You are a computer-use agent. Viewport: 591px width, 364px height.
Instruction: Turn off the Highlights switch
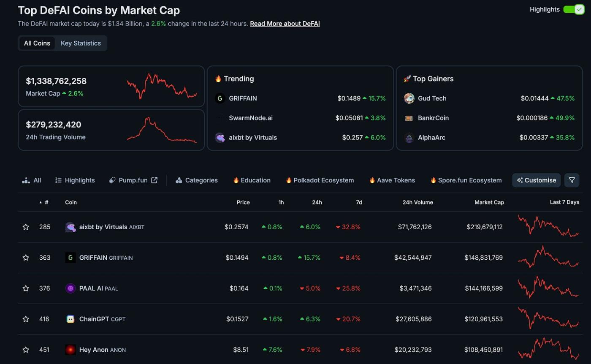[574, 9]
